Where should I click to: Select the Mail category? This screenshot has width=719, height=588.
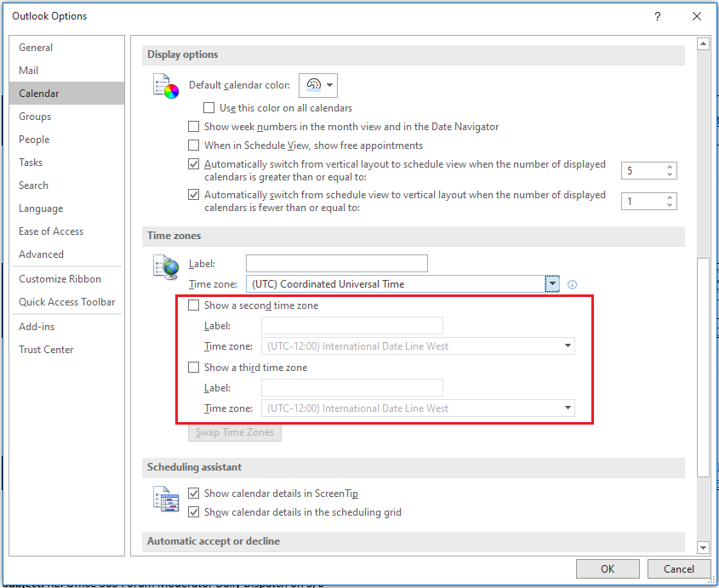[x=66, y=71]
